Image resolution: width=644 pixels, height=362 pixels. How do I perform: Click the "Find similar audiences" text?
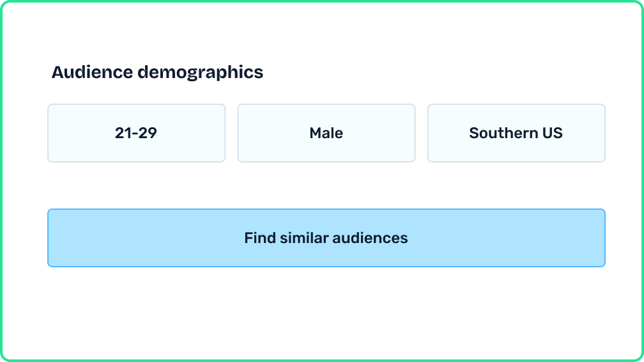pos(326,238)
